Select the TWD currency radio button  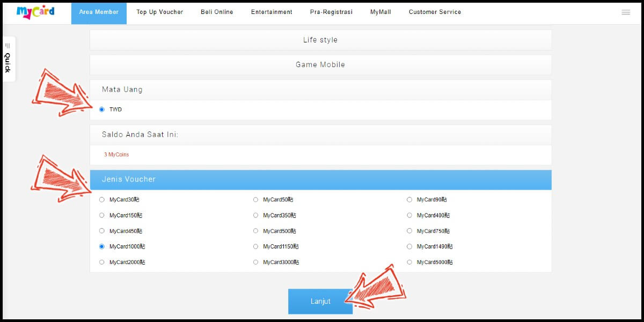(102, 109)
